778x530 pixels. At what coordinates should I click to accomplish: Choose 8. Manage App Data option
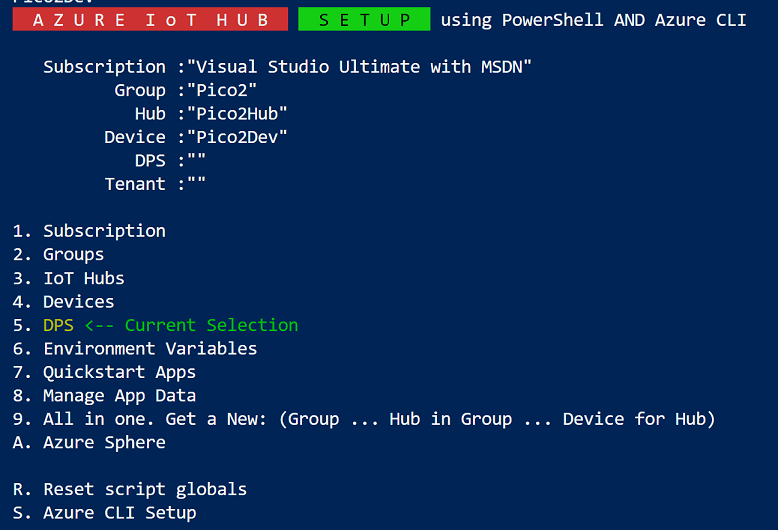[104, 396]
